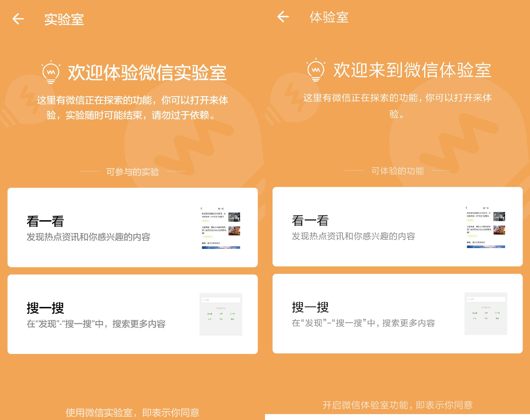Click description in 体验室 starting 这里有微信正在探索
The width and height of the screenshot is (530, 420).
(x=397, y=106)
